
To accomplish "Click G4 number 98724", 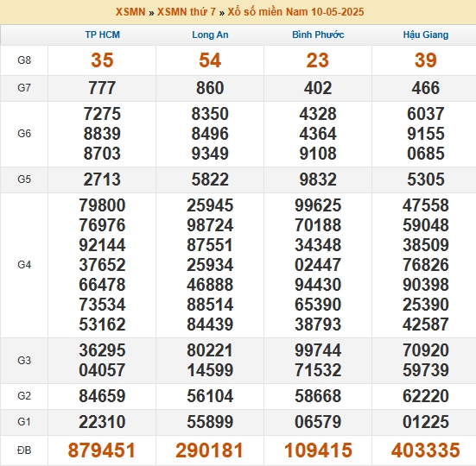I will point(210,225).
